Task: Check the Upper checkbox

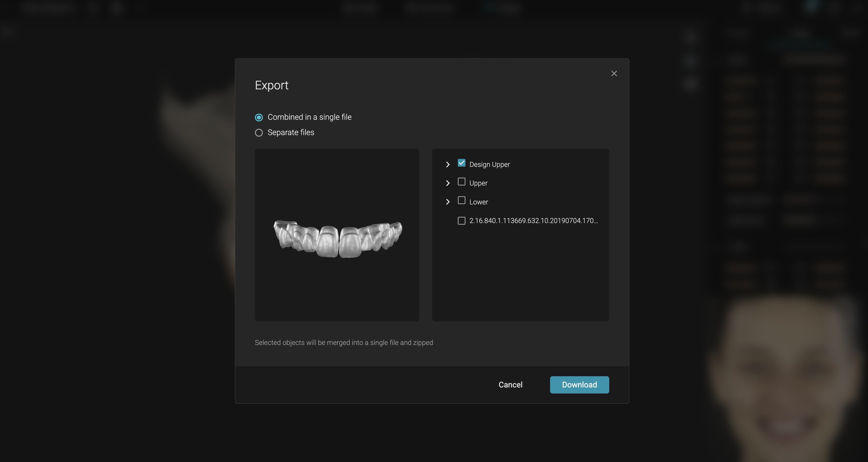Action: coord(462,182)
